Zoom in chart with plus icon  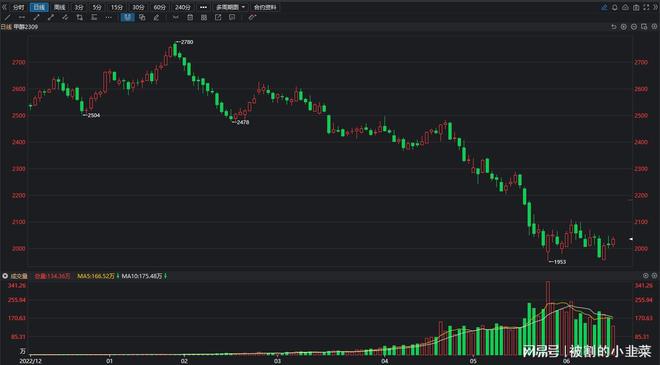[x=624, y=27]
